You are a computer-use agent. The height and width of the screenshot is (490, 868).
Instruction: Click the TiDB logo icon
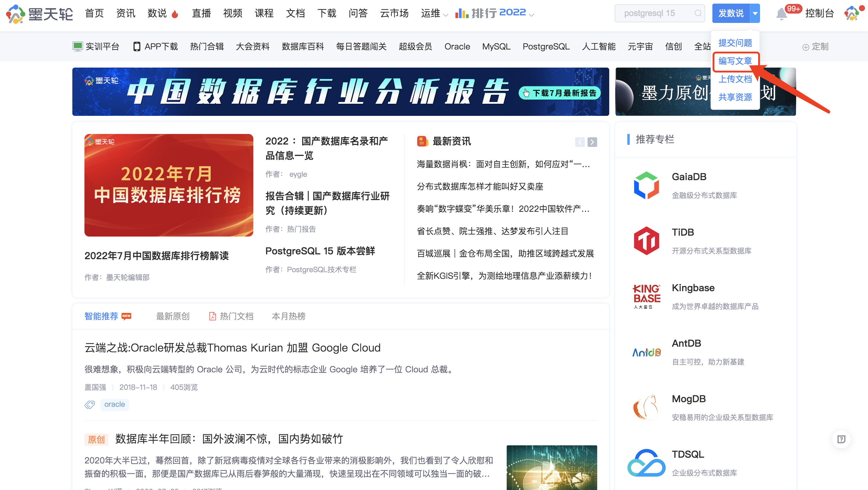tap(646, 240)
